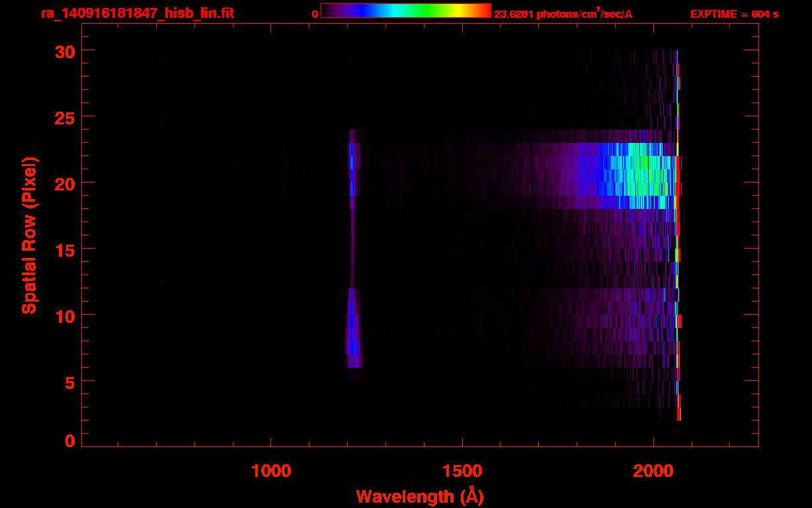Image resolution: width=812 pixels, height=508 pixels.
Task: Click the 23.6281 photons/cm²/sec/A label
Action: 563,15
